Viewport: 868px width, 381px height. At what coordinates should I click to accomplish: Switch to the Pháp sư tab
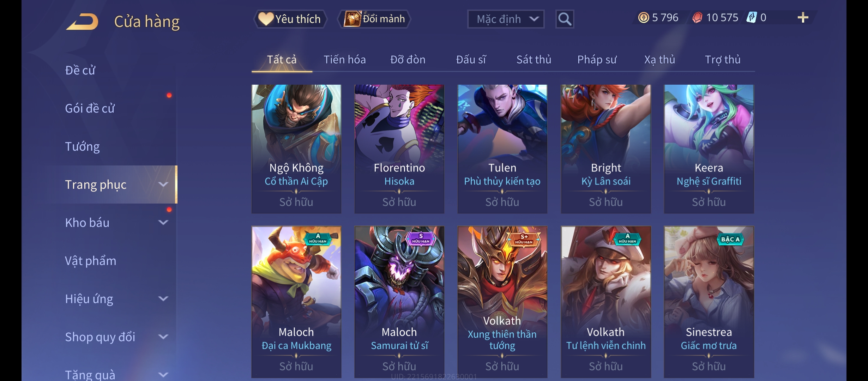tap(597, 60)
